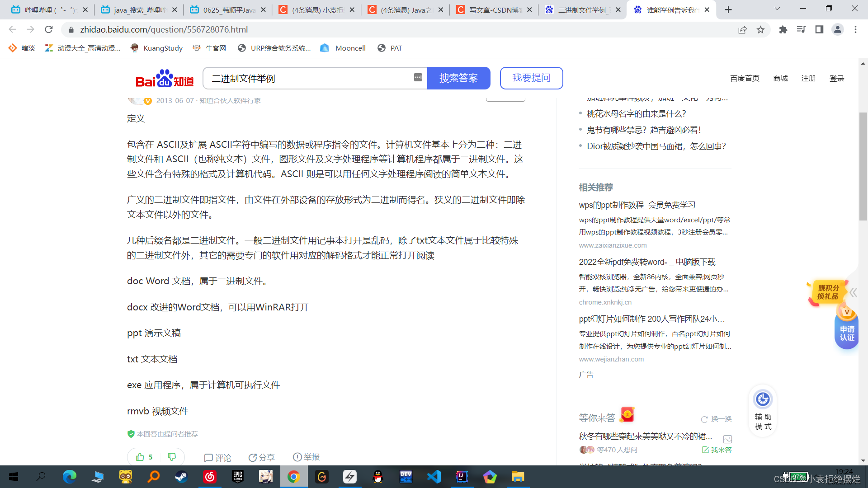
Task: Open Chrome three-dot menu
Action: pos(855,30)
